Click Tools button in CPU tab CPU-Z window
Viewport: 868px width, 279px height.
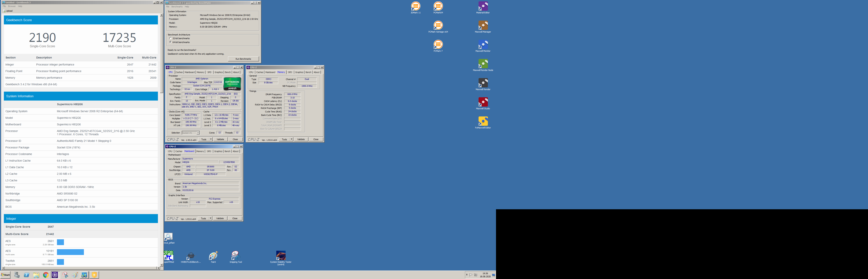click(x=204, y=139)
